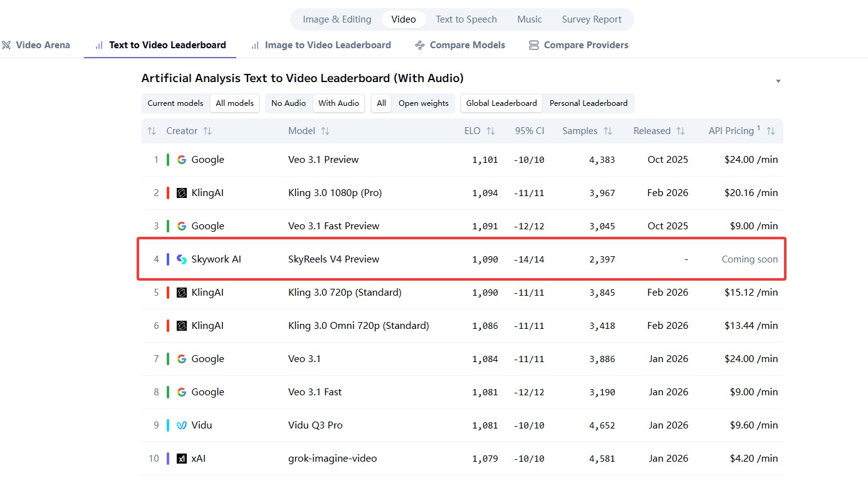Switch filter to No Audio
Screen dimensions: 868x483
click(288, 103)
